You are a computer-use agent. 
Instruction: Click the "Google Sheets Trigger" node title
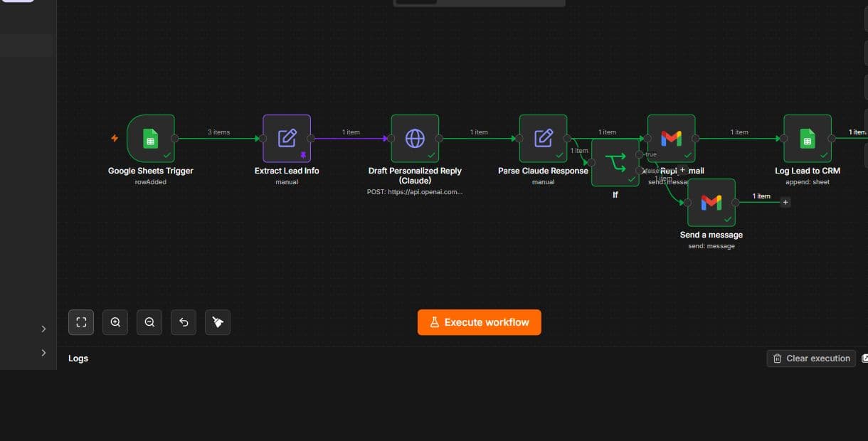(150, 171)
